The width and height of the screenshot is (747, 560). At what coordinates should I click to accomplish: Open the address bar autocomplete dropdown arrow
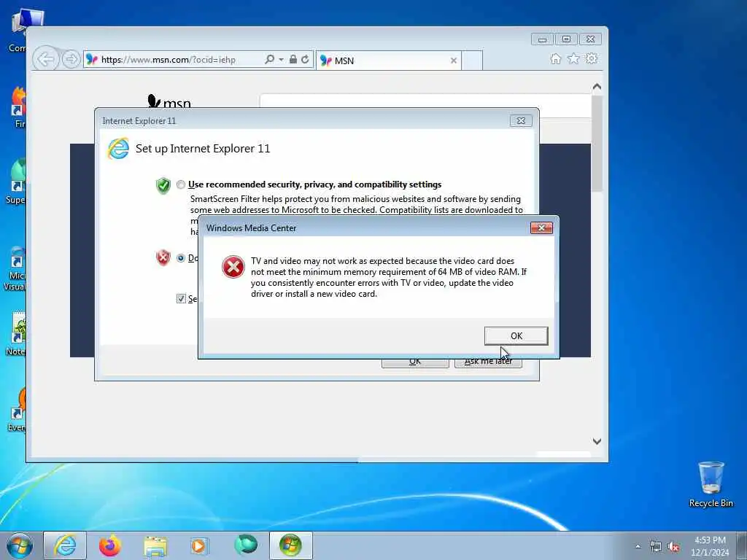(281, 60)
